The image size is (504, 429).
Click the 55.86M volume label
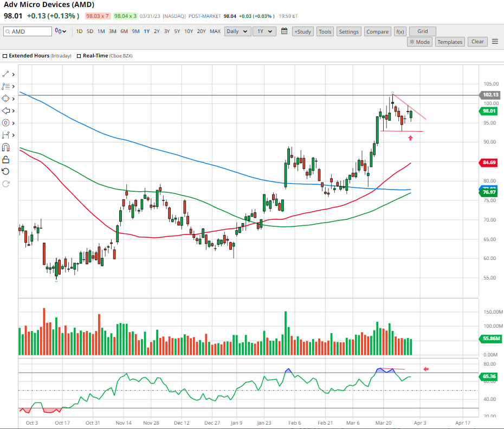(x=490, y=339)
